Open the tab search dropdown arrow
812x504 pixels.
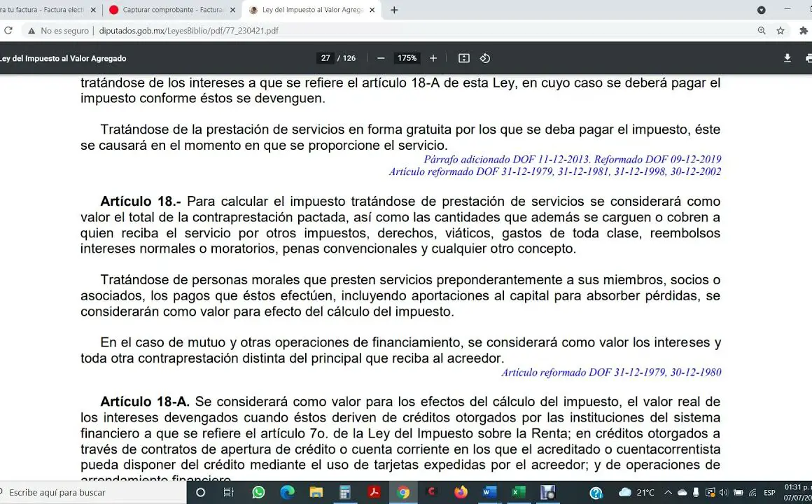coord(762,10)
